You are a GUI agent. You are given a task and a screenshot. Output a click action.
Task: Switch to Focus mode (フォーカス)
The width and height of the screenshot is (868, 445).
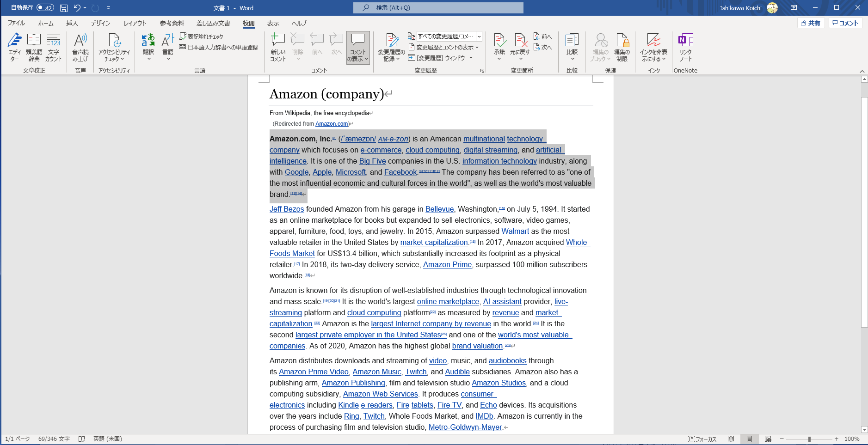(x=702, y=439)
